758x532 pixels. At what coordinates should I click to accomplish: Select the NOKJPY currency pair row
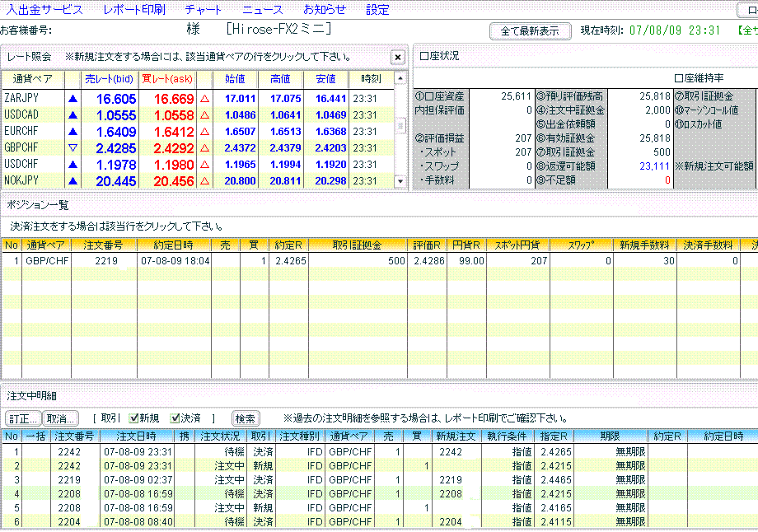point(199,180)
